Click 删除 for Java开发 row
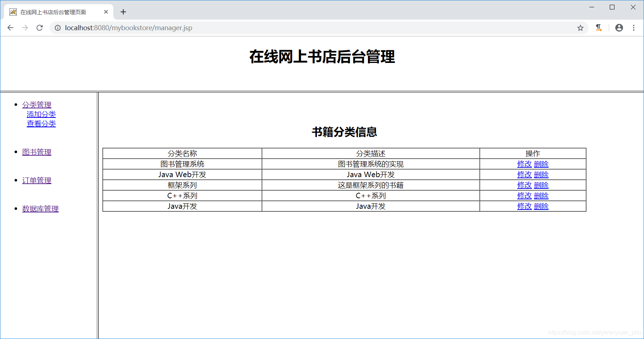644x339 pixels. [541, 206]
